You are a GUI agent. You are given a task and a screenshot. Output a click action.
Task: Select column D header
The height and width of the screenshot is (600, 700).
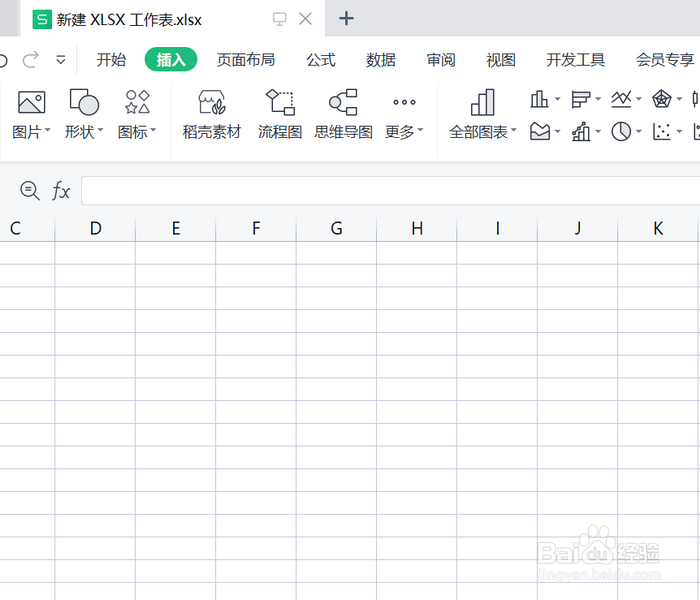95,229
